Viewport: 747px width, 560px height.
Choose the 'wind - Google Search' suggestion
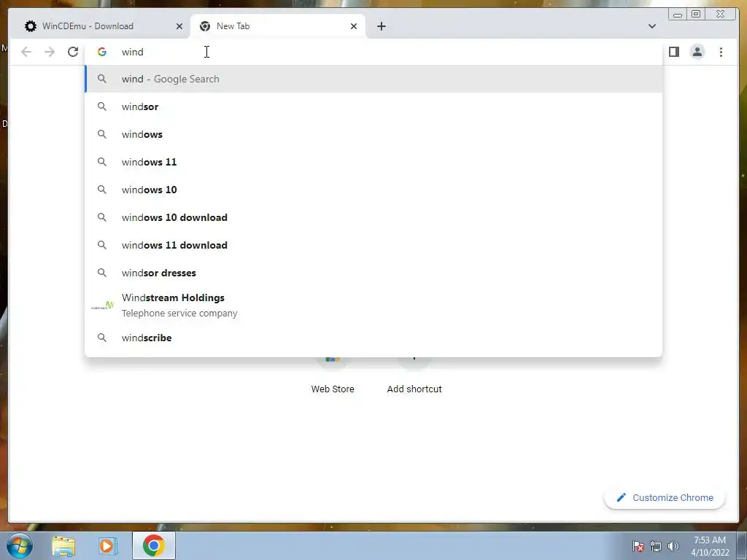(373, 79)
